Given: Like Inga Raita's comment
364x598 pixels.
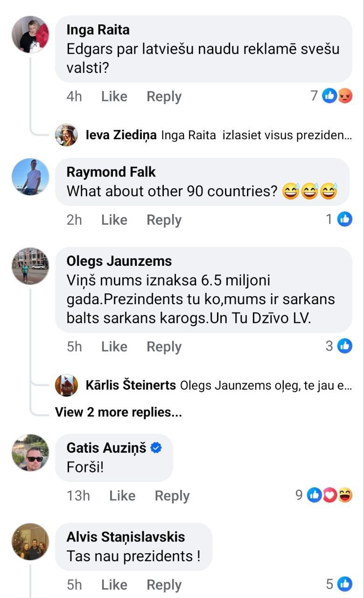Looking at the screenshot, I should pyautogui.click(x=114, y=97).
